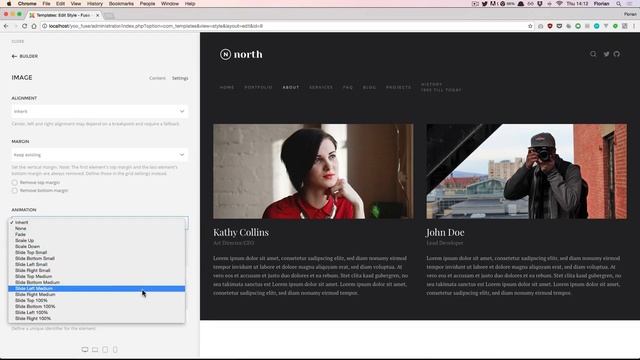640x360 pixels.
Task: Click Kathy Collins heading
Action: (x=241, y=232)
